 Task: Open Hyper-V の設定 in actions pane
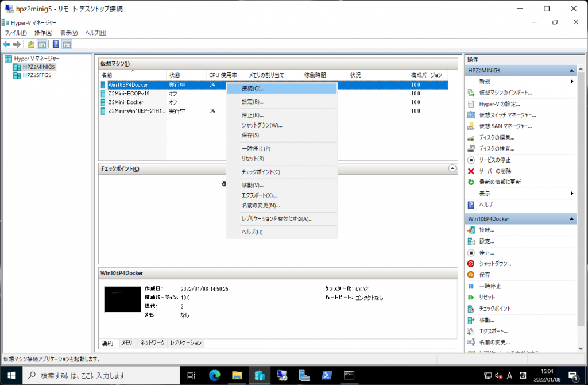(499, 104)
